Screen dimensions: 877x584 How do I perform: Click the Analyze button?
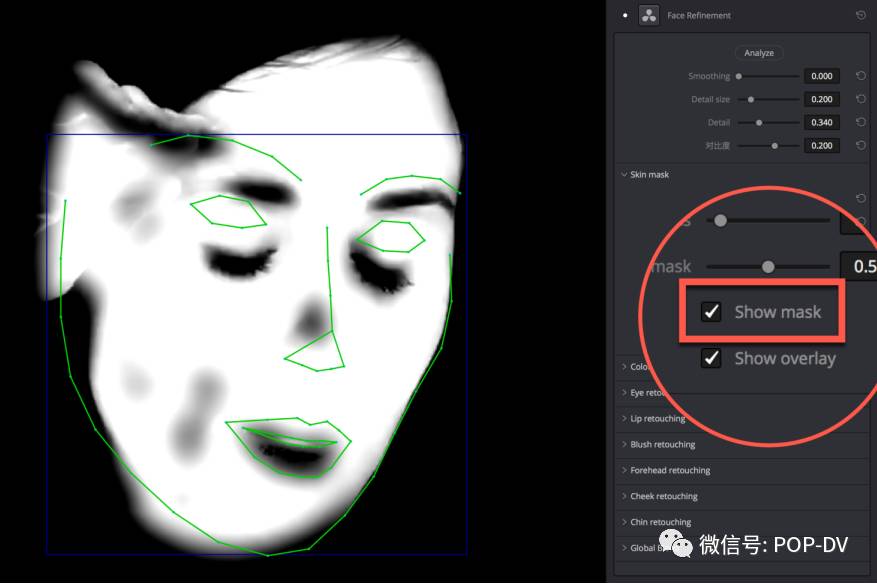click(x=759, y=53)
